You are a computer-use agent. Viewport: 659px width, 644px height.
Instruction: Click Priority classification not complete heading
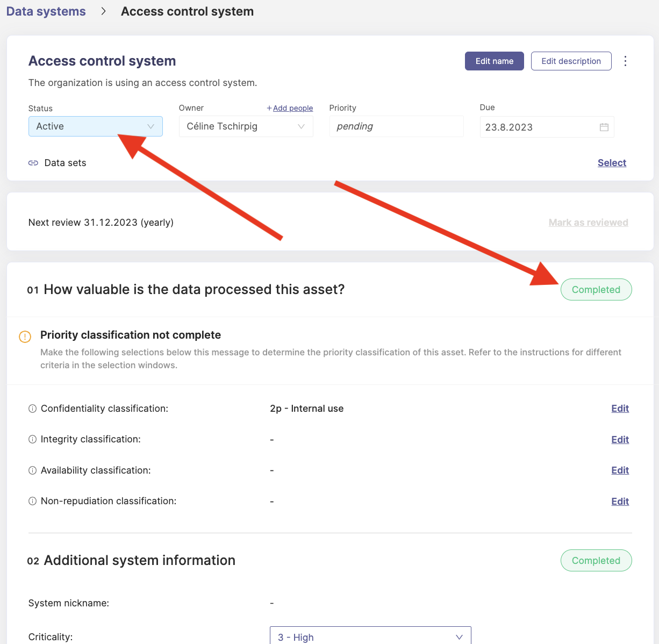pos(131,335)
